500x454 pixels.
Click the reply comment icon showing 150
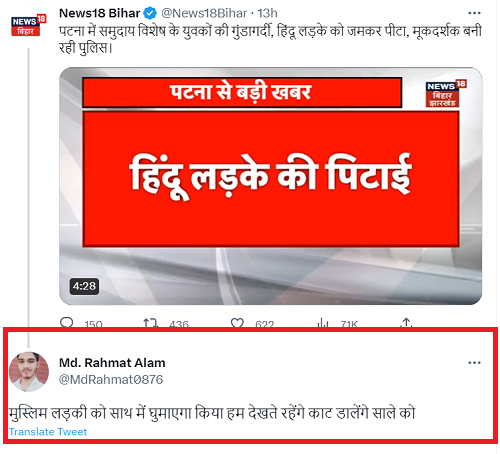(x=67, y=323)
